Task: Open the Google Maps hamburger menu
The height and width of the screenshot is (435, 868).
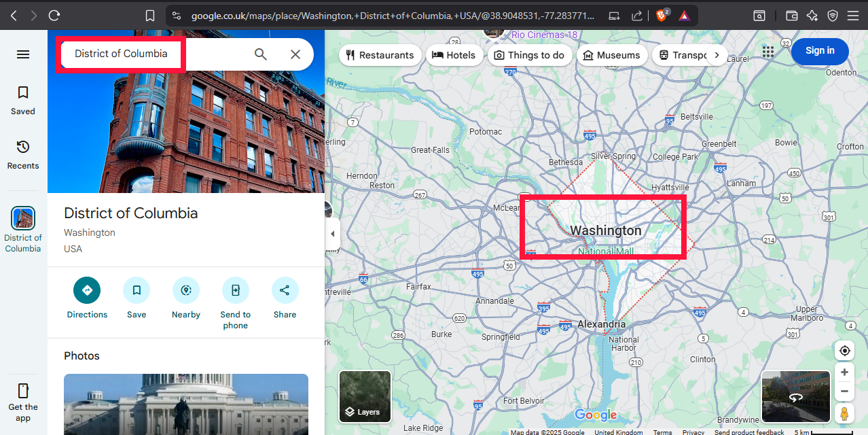Action: tap(23, 54)
